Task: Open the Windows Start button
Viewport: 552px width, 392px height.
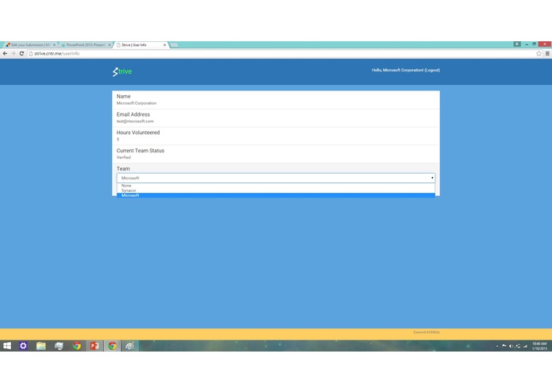Action: [x=7, y=346]
